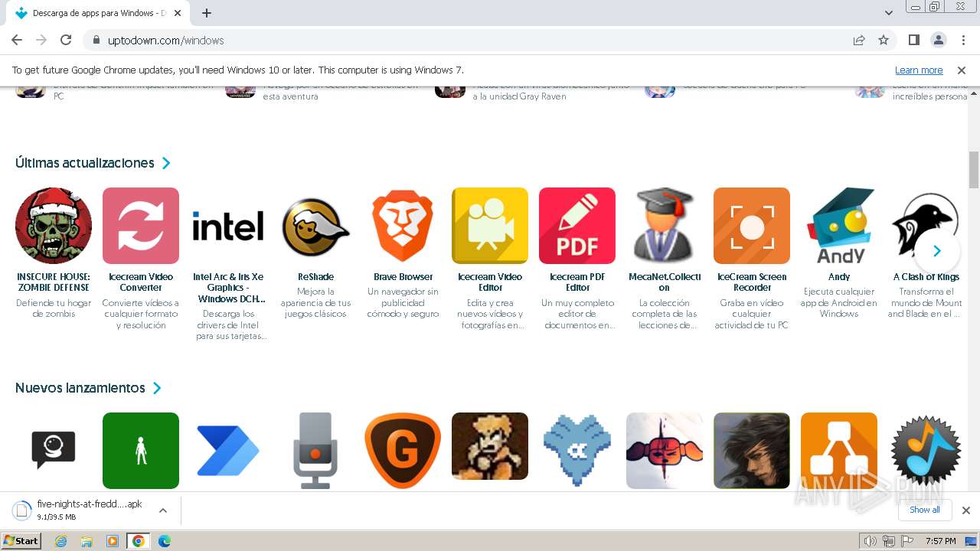
Task: Expand Nuevos lanzamientos section chevron
Action: [x=157, y=388]
